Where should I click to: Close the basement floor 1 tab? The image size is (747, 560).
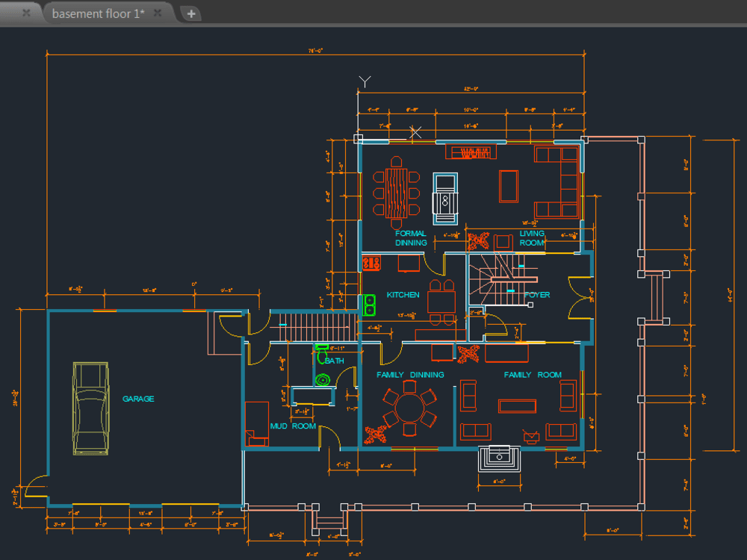(x=157, y=13)
